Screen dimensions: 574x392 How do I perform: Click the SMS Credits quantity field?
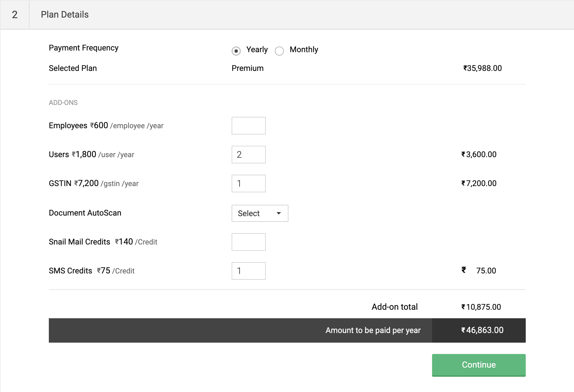(249, 271)
